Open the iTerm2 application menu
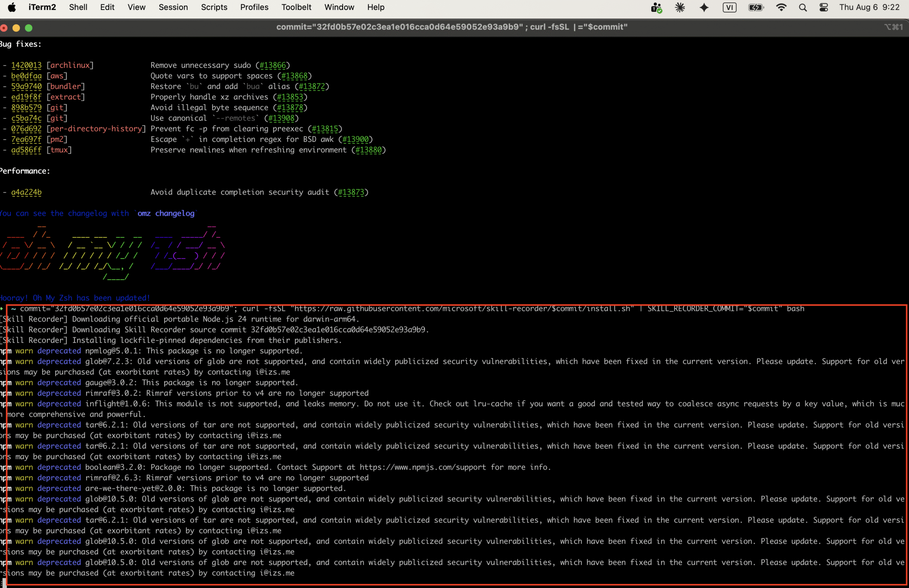The height and width of the screenshot is (588, 909). [42, 7]
